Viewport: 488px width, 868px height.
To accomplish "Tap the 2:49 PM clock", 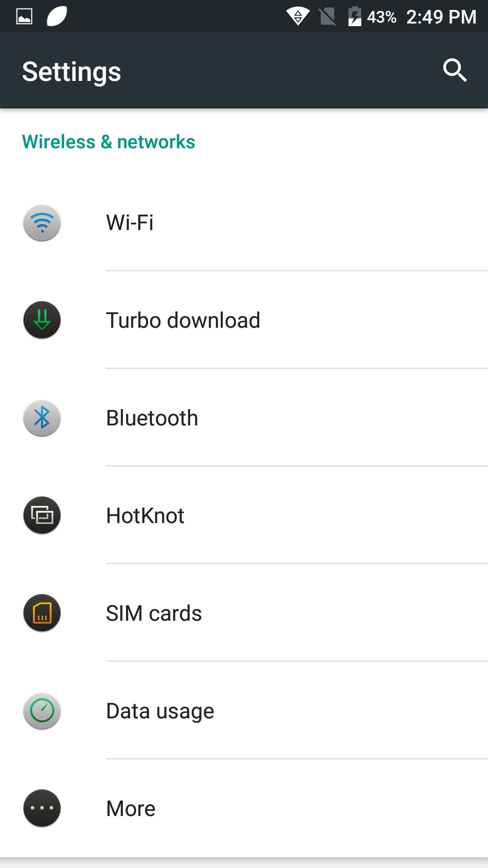I will tap(441, 17).
